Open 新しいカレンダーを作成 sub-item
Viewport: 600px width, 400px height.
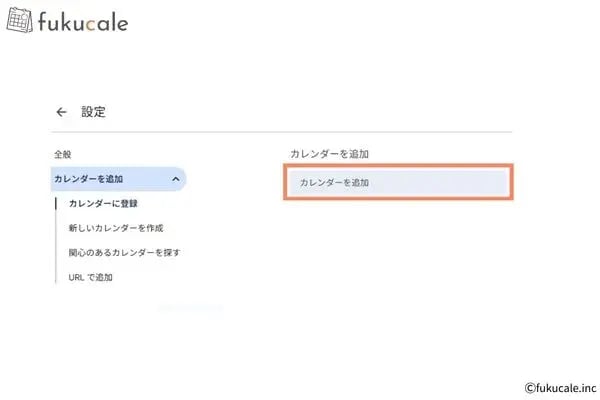(x=118, y=228)
